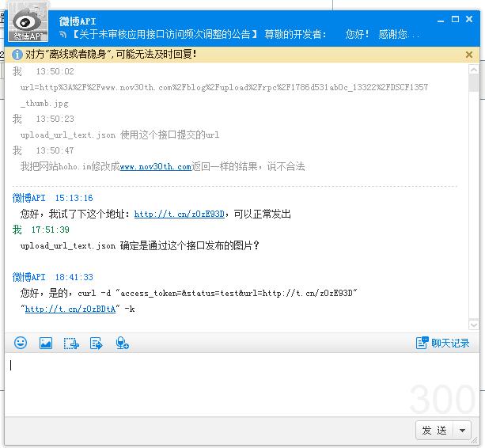Start a screen capture with the screenshot icon
The image size is (485, 448).
pyautogui.click(x=71, y=344)
